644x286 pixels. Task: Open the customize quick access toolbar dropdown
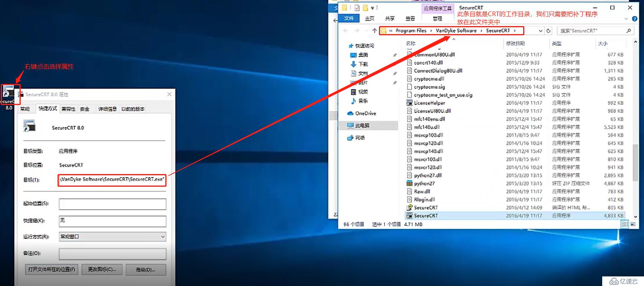tap(372, 8)
